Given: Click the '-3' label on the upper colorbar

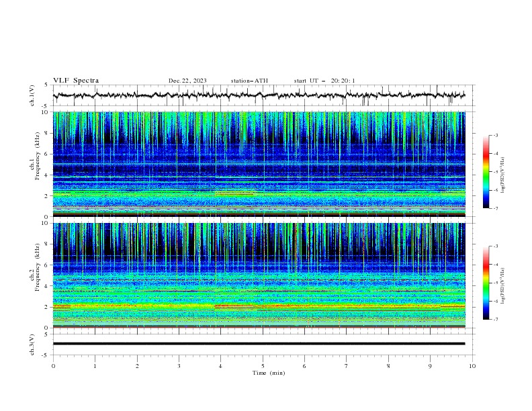Looking at the screenshot, I should click(496, 135).
